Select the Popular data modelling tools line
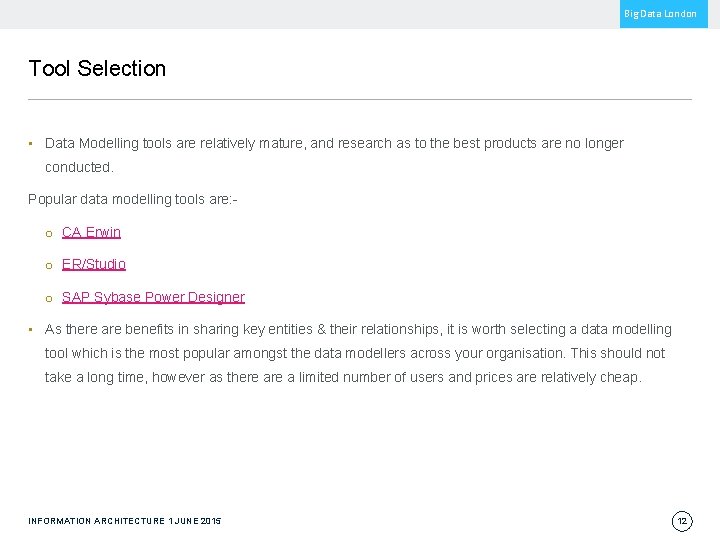The image size is (720, 540). pyautogui.click(x=133, y=199)
